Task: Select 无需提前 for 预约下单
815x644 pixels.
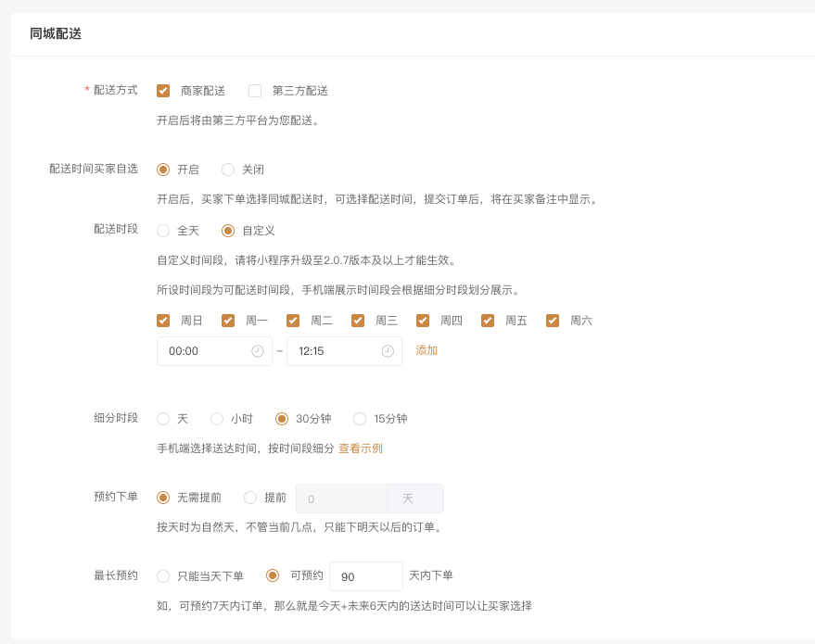Action: pyautogui.click(x=163, y=498)
